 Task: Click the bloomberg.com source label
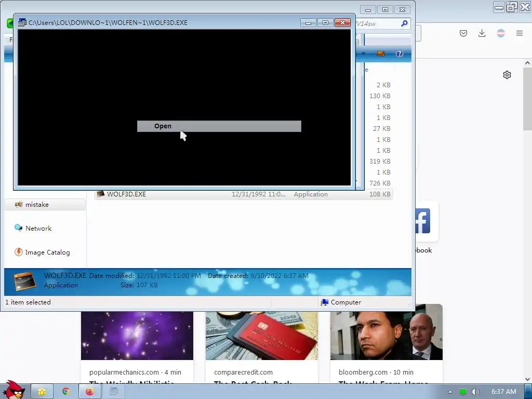click(x=362, y=372)
